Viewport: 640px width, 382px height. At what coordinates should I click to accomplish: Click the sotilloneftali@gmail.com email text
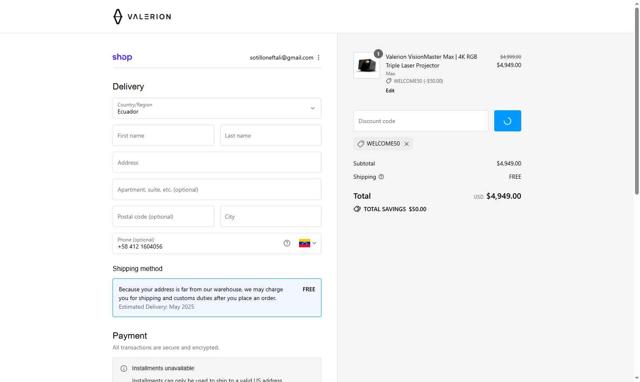(281, 58)
